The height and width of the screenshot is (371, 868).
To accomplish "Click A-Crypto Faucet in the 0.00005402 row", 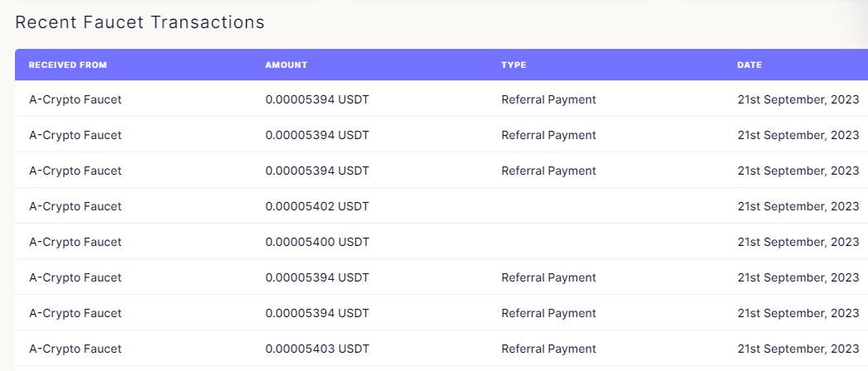I will [75, 206].
